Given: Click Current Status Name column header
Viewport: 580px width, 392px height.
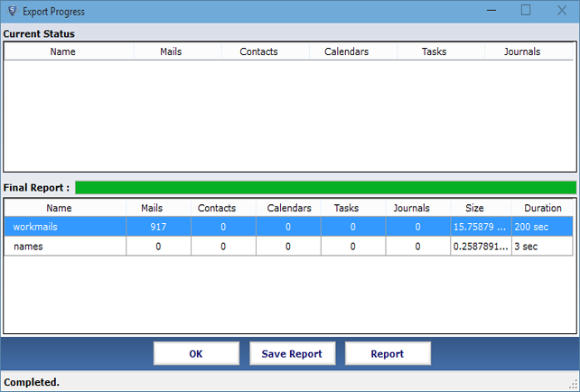Looking at the screenshot, I should (69, 51).
